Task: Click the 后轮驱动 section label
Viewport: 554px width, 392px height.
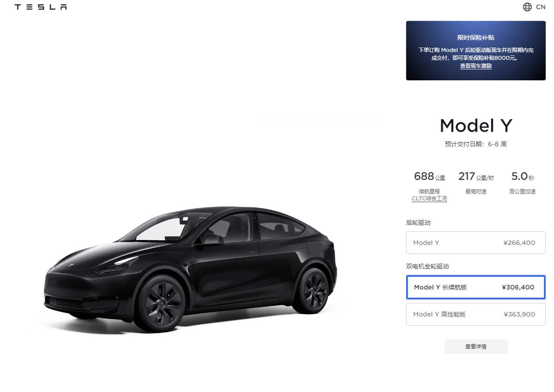Action: pyautogui.click(x=418, y=223)
